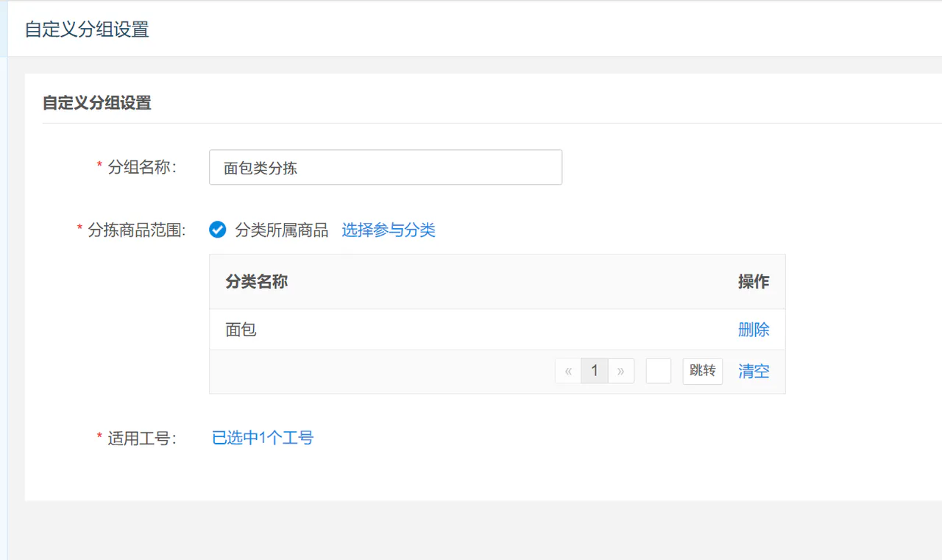Select the 面包 category name cell
942x560 pixels.
(241, 330)
